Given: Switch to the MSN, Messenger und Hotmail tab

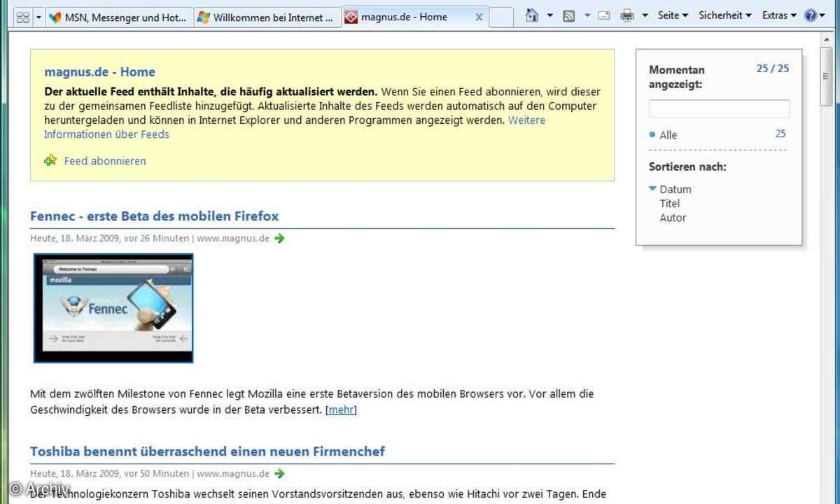Looking at the screenshot, I should pyautogui.click(x=119, y=17).
